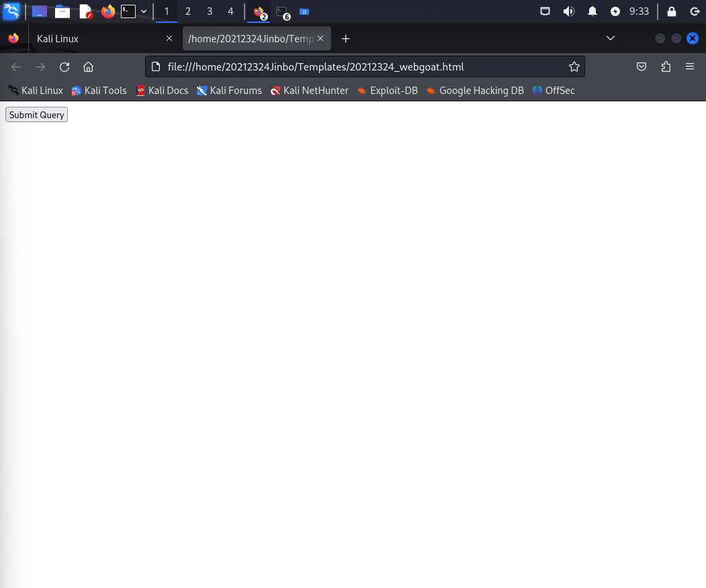The height and width of the screenshot is (588, 706).
Task: Open the Kali NetHunter bookmark
Action: [309, 91]
